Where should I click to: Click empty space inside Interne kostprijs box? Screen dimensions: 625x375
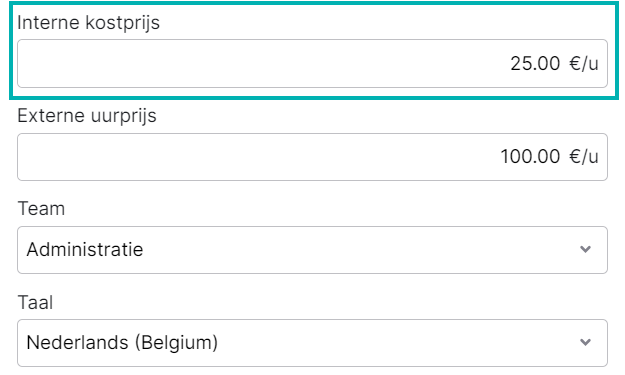(x=259, y=63)
